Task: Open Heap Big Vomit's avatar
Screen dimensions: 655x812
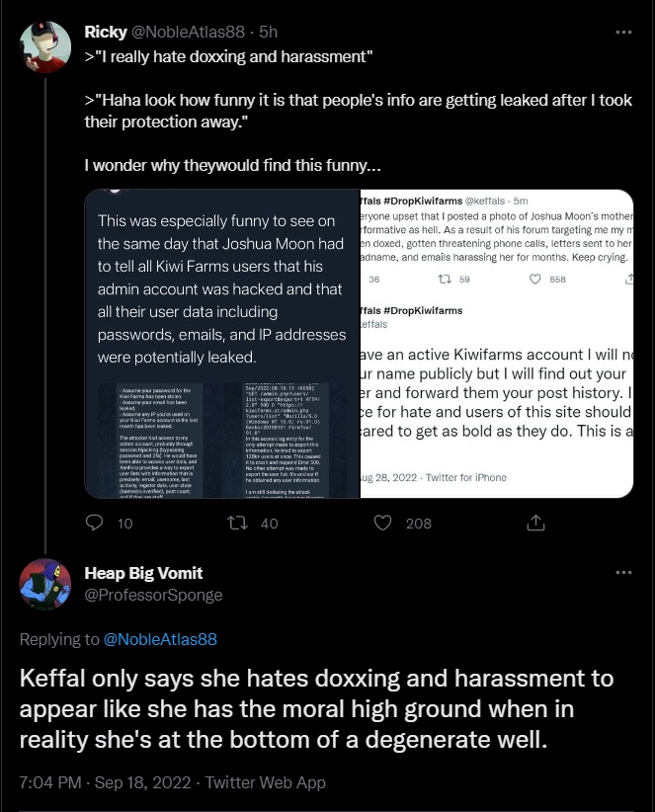Action: point(45,584)
